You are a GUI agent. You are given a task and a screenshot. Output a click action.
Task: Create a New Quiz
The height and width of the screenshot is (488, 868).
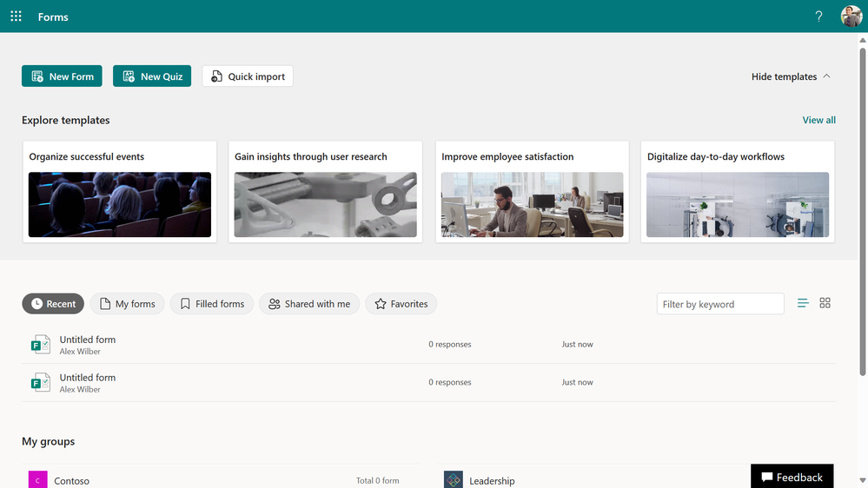pyautogui.click(x=152, y=76)
